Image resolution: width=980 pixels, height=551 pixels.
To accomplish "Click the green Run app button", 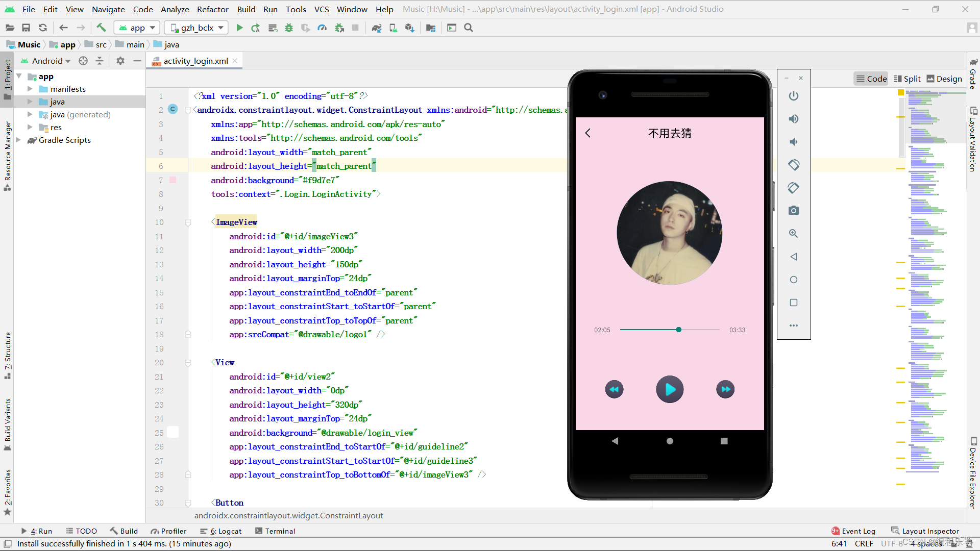I will (239, 28).
